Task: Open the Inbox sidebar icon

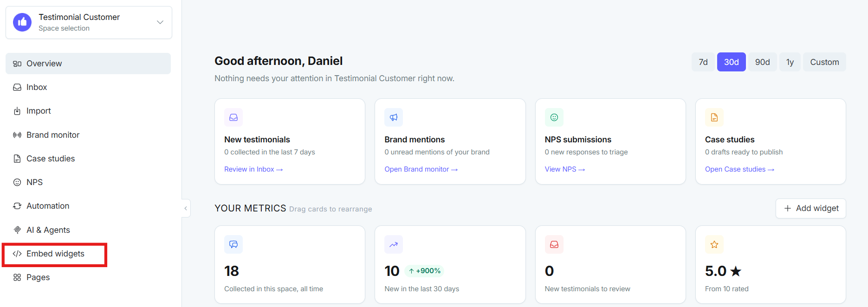Action: click(17, 87)
